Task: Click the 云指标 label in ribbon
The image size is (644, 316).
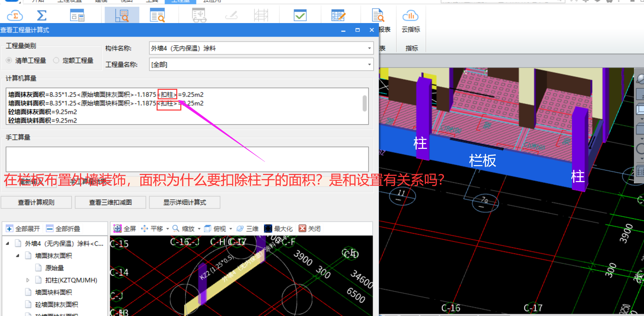Action: (x=411, y=30)
